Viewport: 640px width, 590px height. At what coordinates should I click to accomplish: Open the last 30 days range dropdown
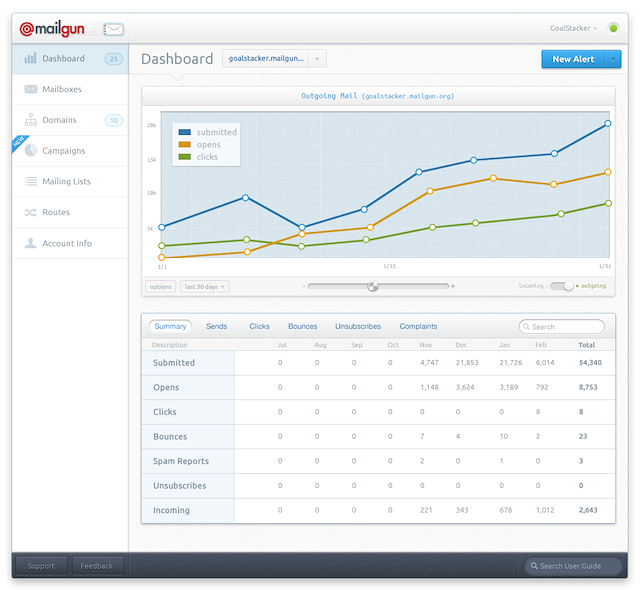[205, 286]
